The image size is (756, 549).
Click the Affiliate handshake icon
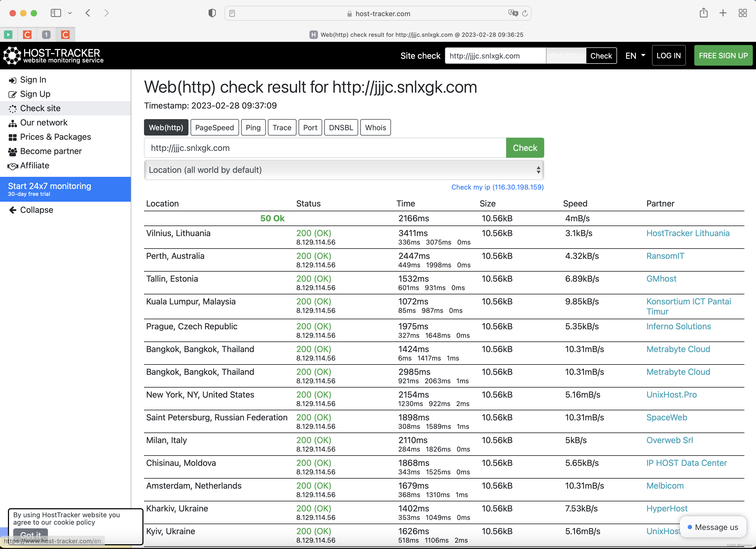tap(12, 166)
